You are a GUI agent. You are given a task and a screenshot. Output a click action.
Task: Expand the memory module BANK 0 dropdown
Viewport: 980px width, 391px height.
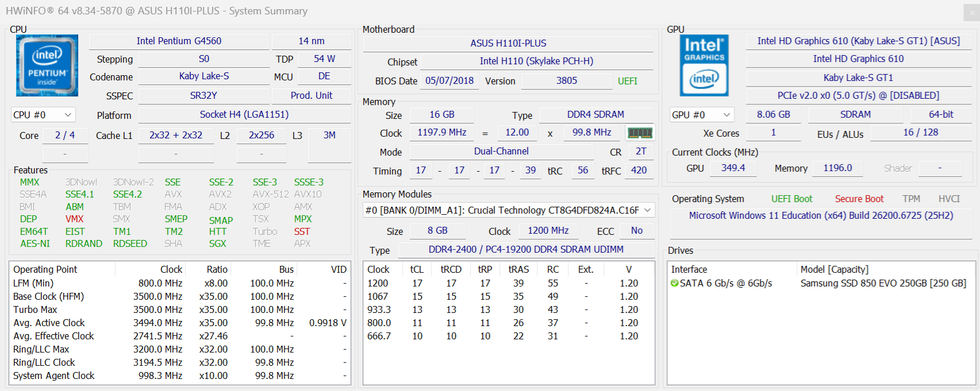tap(509, 210)
